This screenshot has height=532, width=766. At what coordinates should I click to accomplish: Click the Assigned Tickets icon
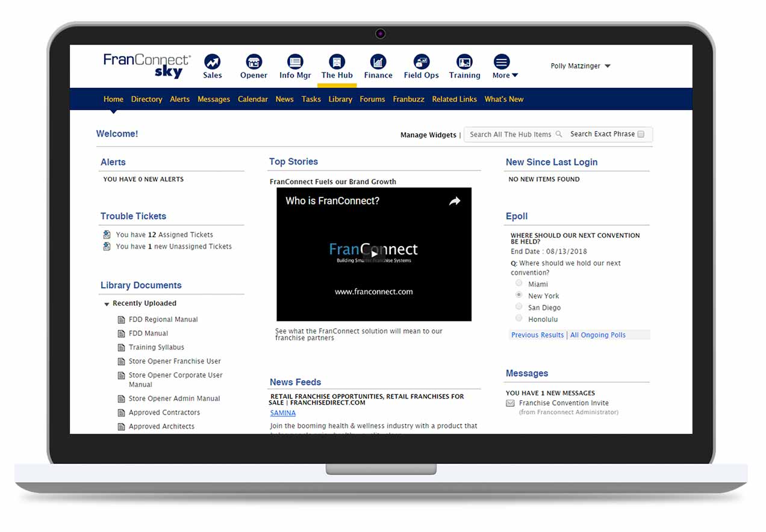pyautogui.click(x=107, y=235)
